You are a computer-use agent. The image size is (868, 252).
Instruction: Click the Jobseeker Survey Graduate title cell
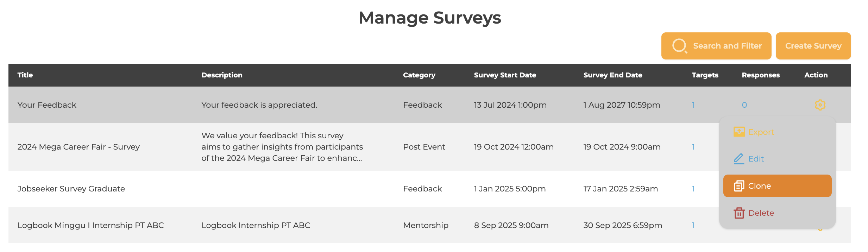[71, 189]
